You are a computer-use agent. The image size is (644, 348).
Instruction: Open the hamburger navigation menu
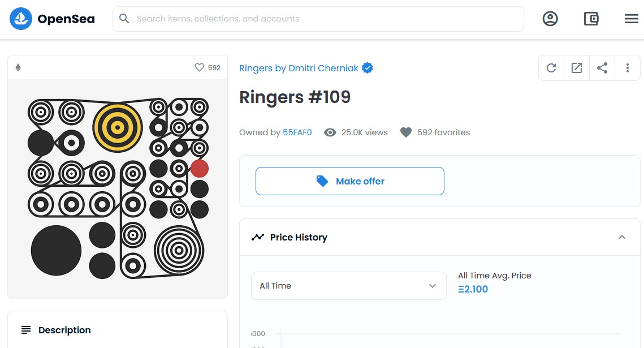point(632,19)
